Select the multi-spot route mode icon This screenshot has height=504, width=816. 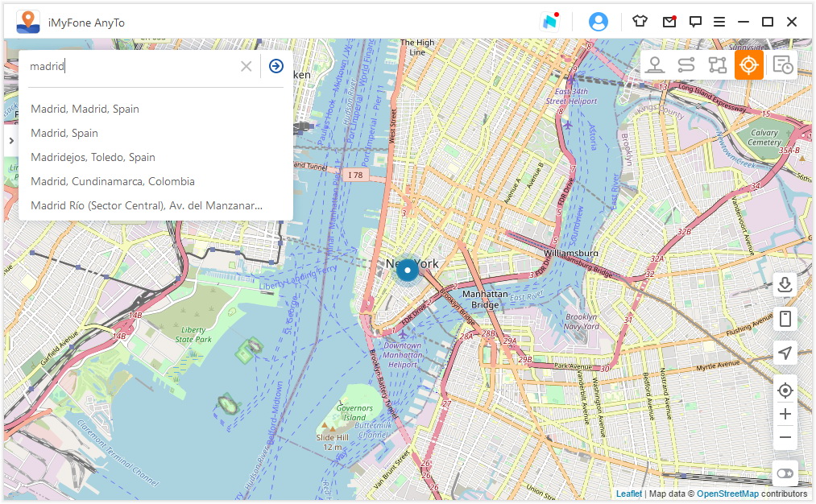click(717, 65)
